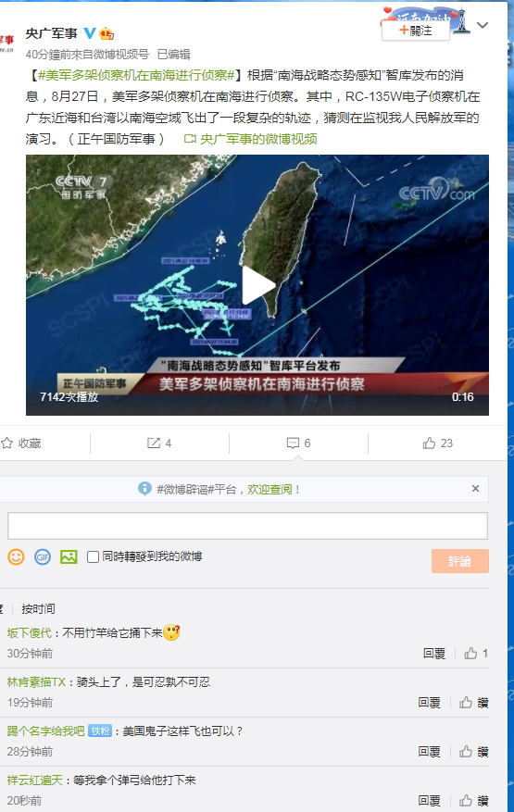Click the comment icon showing 6

point(293,443)
